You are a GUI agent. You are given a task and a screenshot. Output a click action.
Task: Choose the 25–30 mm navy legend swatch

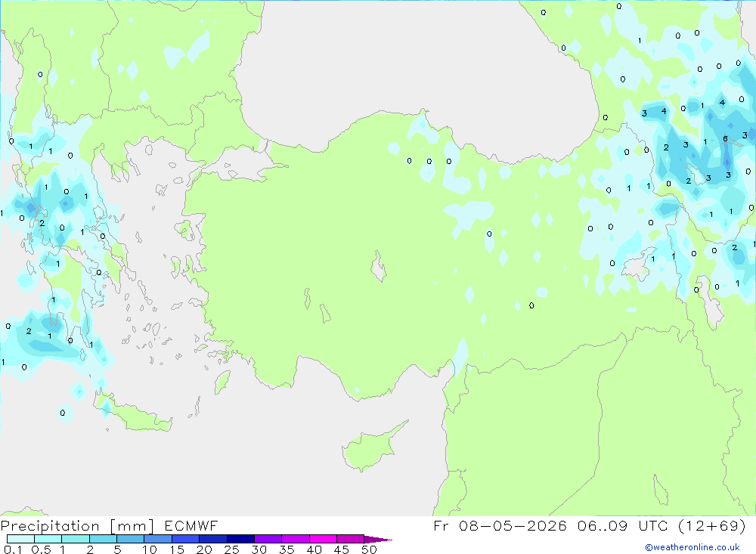tap(240, 539)
